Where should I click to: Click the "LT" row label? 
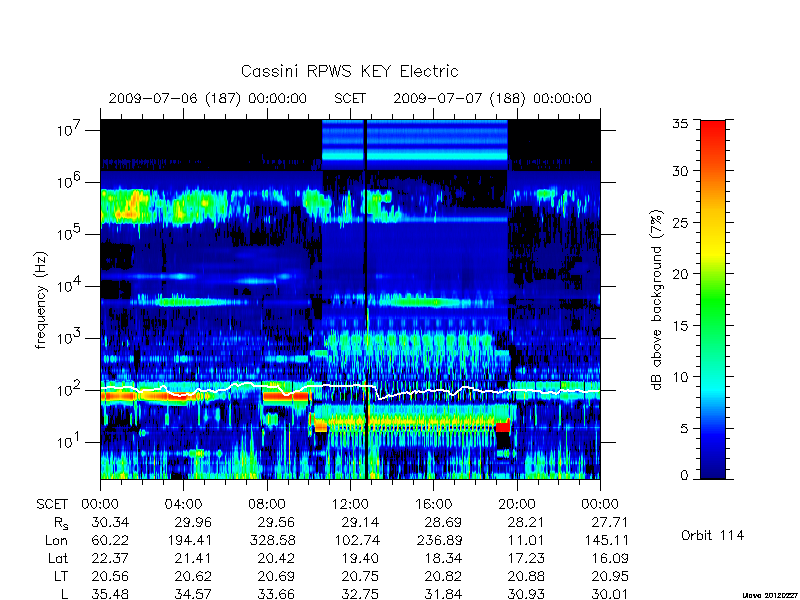61,576
